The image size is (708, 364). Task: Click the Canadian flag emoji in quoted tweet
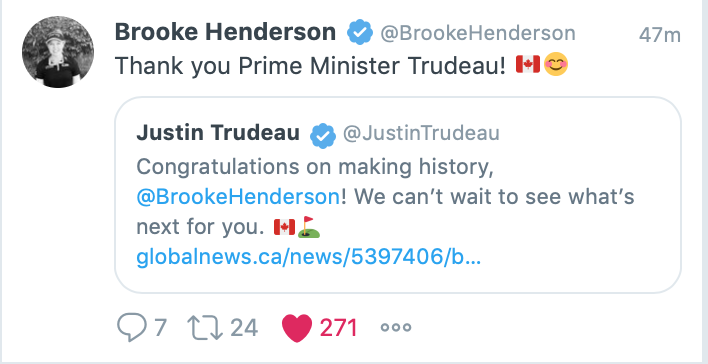[x=284, y=227]
